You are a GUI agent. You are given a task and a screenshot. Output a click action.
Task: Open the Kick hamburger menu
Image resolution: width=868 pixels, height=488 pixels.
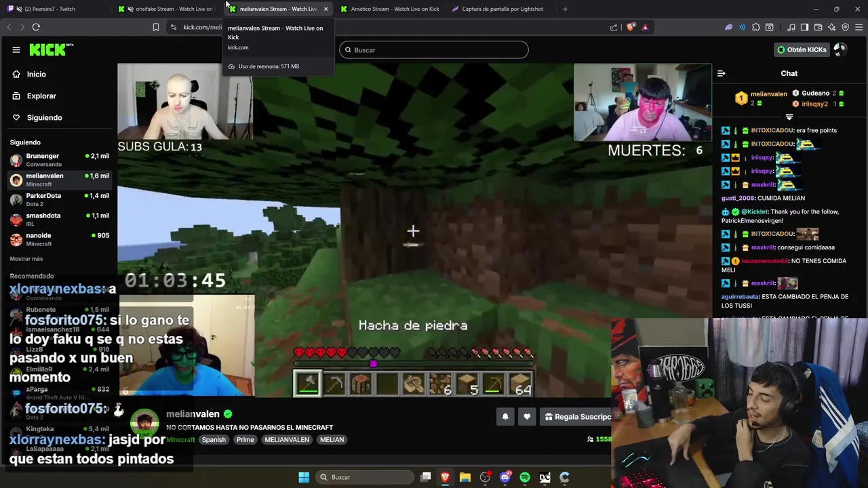16,49
